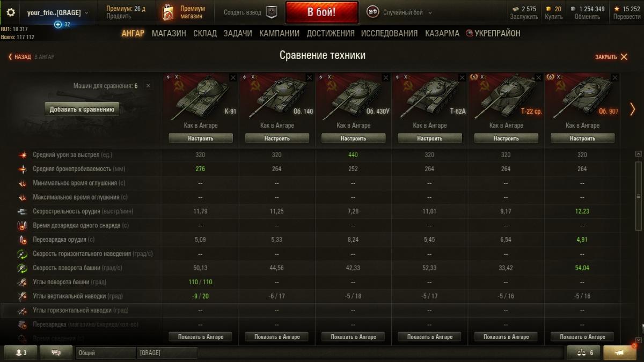This screenshot has height=362, width=644.
Task: Open the МАГАЗИН tab
Action: (169, 33)
